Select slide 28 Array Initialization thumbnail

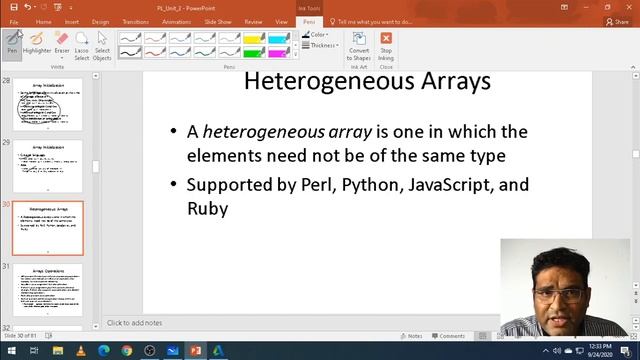(48, 104)
